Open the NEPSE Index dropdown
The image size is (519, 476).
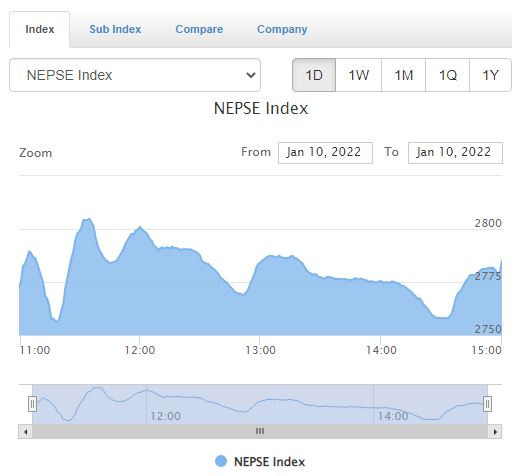pos(135,75)
